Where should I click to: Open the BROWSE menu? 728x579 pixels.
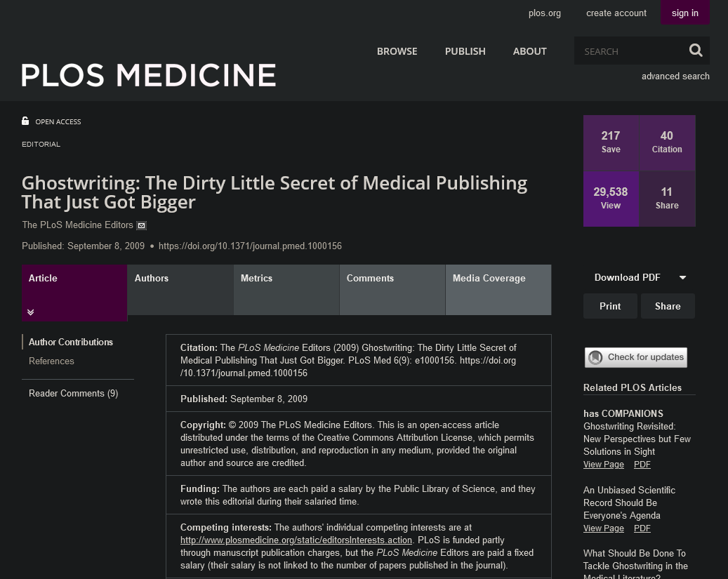[x=397, y=51]
